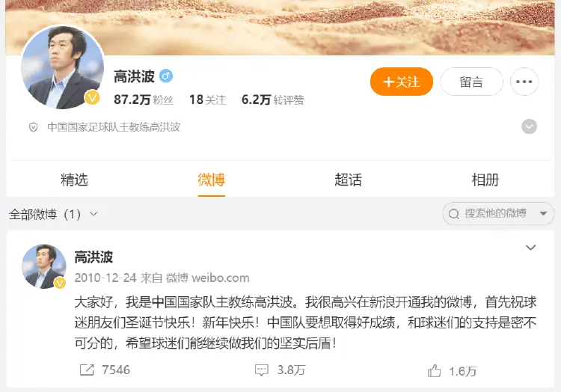View the 87.2万 粉丝 followers list
The height and width of the screenshot is (392, 561).
[x=144, y=99]
